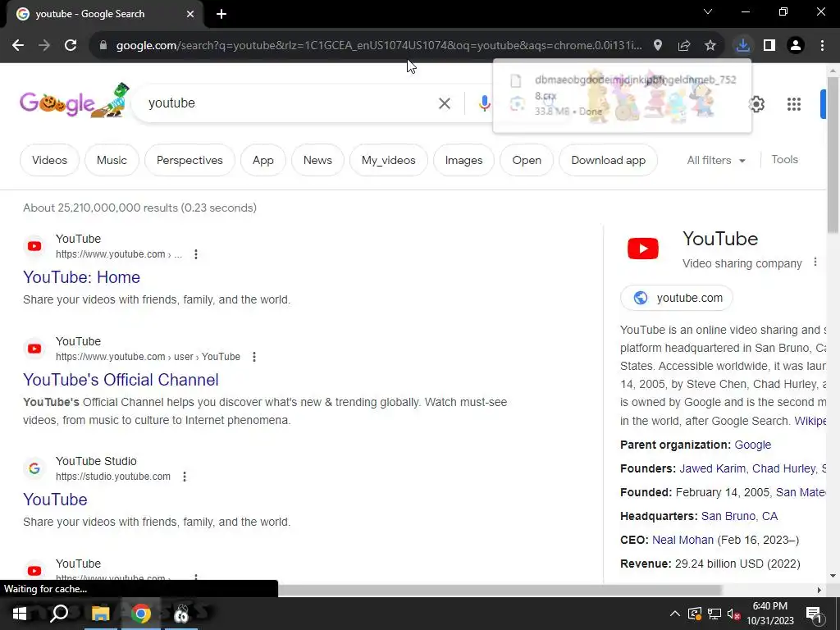The image size is (840, 630).
Task: Open Chrome's three-dot menu
Action: 822,46
